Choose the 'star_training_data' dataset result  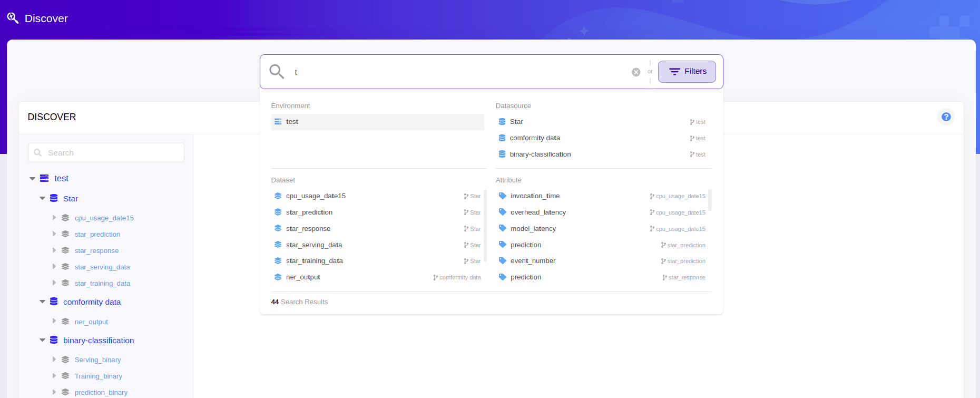click(377, 261)
